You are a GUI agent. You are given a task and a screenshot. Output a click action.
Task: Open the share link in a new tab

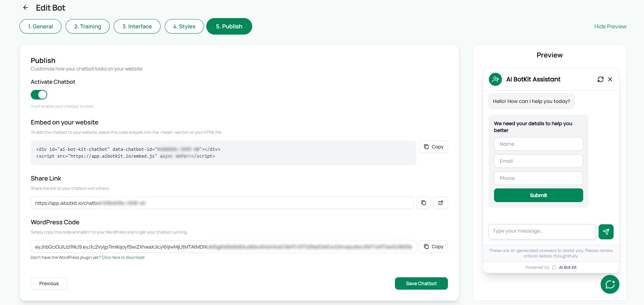(x=441, y=203)
